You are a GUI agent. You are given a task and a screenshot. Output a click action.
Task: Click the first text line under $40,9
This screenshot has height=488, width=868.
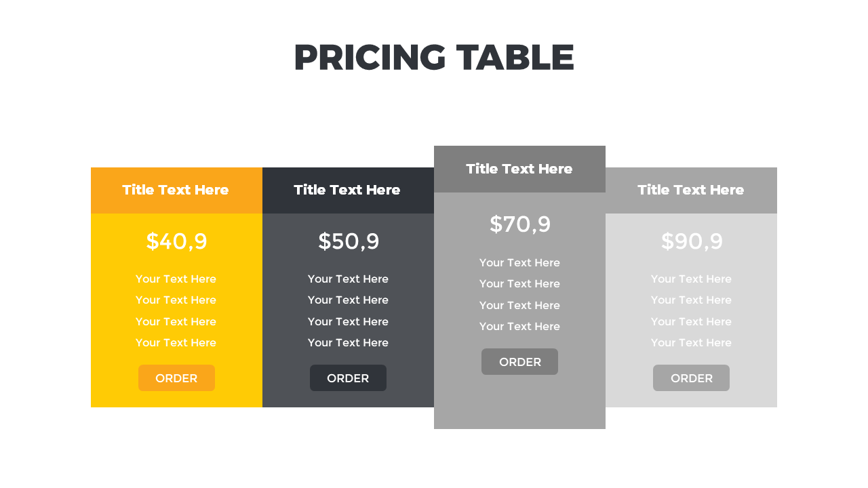point(176,279)
